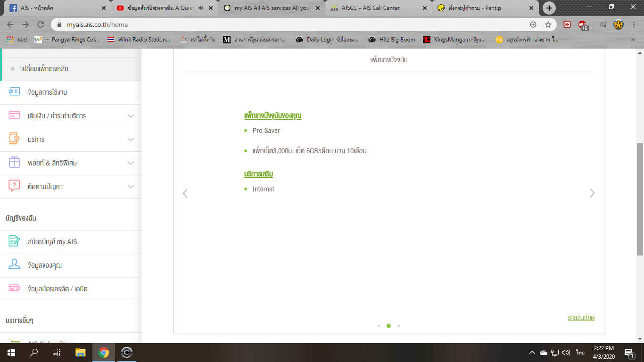
Task: Open a new browser tab
Action: (549, 8)
